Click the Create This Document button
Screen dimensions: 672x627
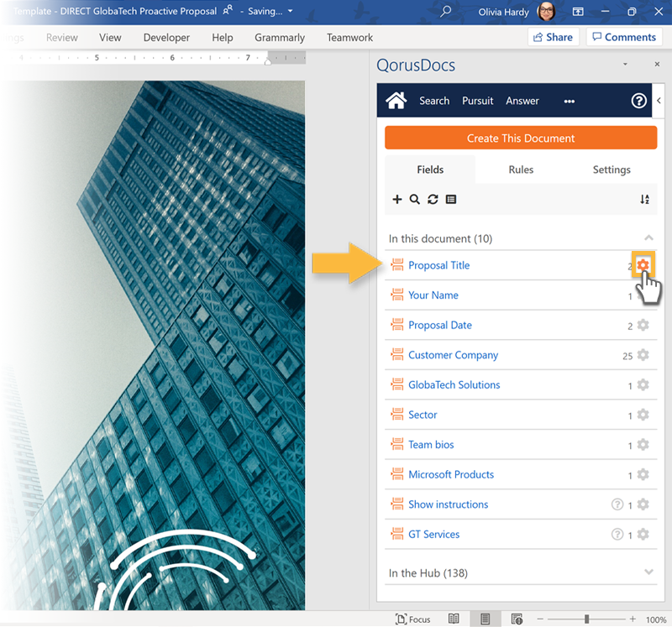point(521,138)
